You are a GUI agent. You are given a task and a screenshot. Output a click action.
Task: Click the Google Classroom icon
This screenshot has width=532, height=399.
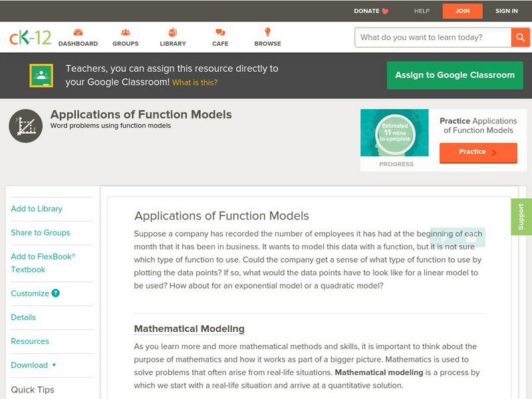[41, 76]
